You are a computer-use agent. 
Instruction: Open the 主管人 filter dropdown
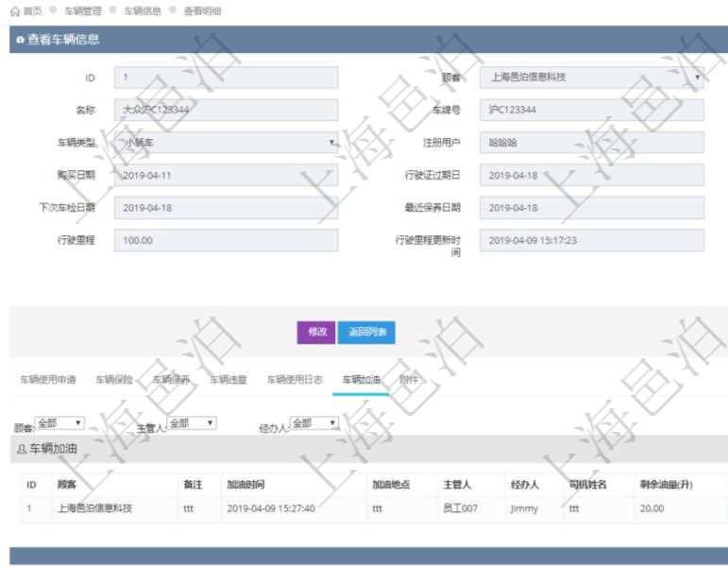coord(192,422)
